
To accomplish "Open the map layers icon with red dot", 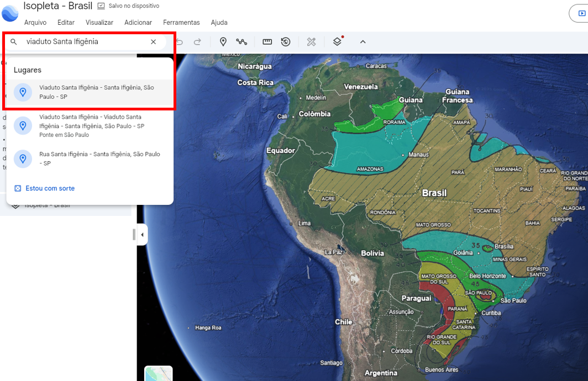I will pyautogui.click(x=337, y=42).
